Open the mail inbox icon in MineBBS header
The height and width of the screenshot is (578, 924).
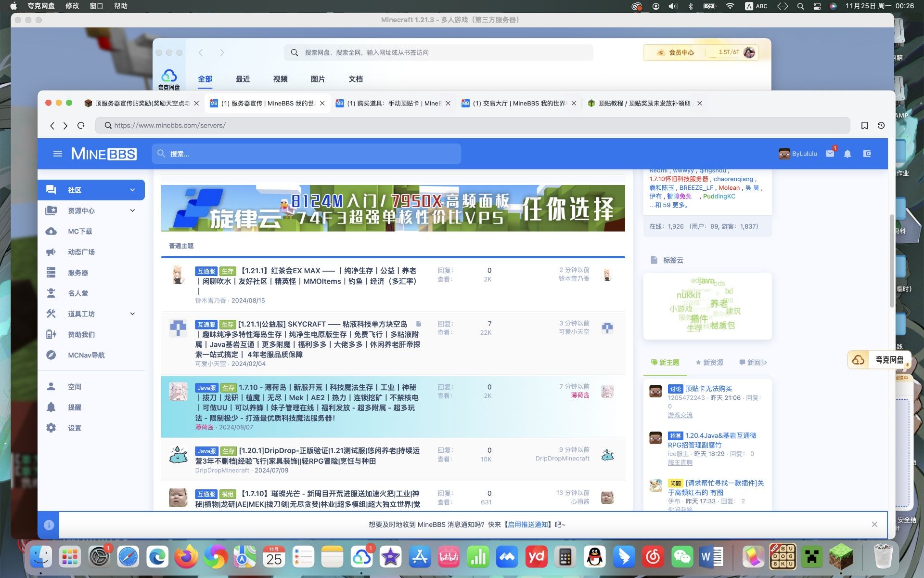830,154
